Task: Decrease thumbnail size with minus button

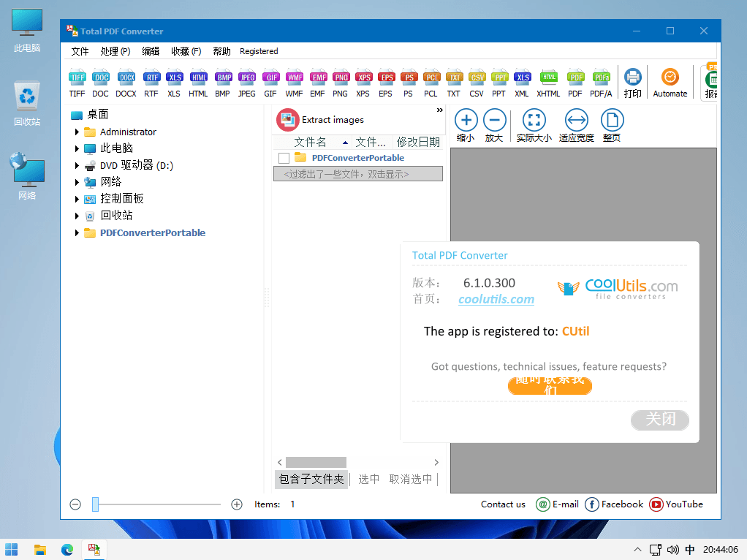Action: click(75, 504)
